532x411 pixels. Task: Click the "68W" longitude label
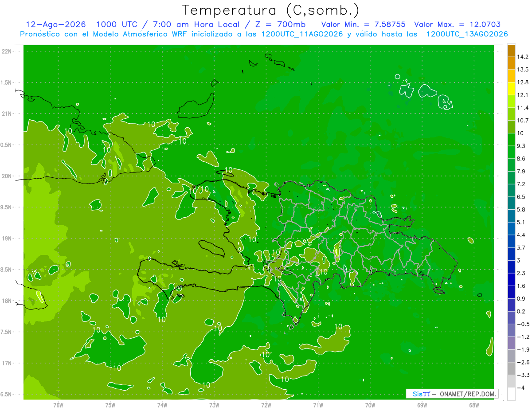coord(474,405)
